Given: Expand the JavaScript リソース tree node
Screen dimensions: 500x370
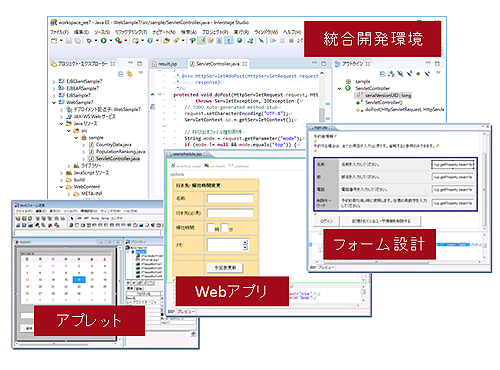Looking at the screenshot, I should click(61, 173).
